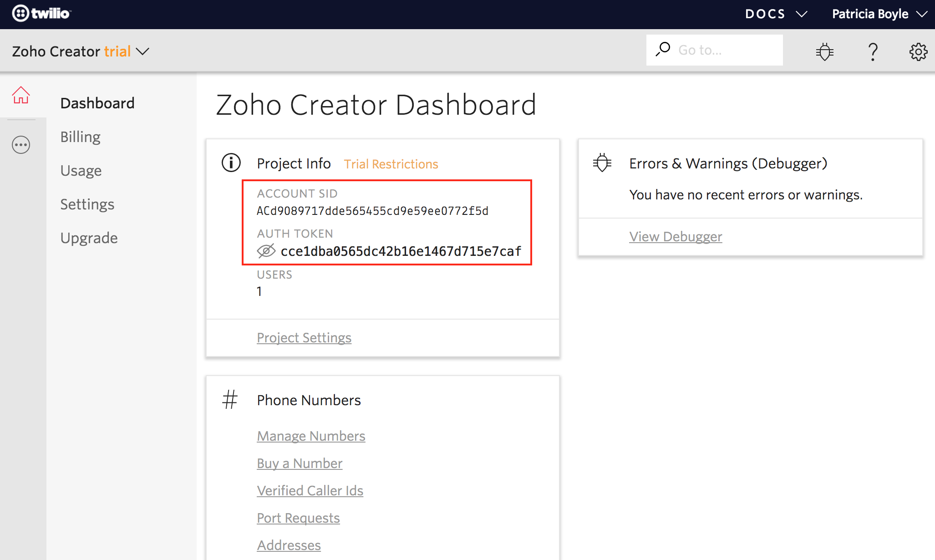Viewport: 935px width, 560px height.
Task: Open the Project Settings link
Action: [304, 338]
